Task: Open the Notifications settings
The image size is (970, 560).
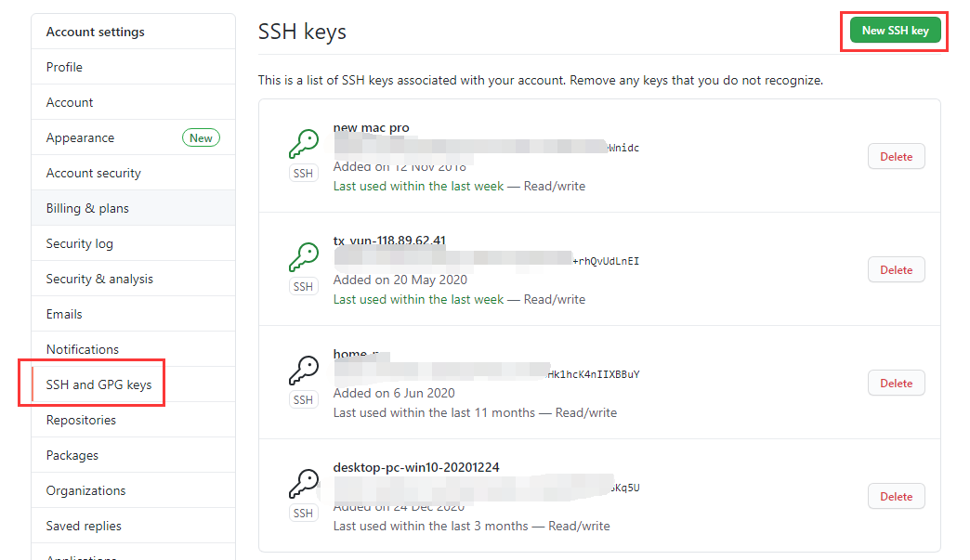Action: pyautogui.click(x=84, y=349)
